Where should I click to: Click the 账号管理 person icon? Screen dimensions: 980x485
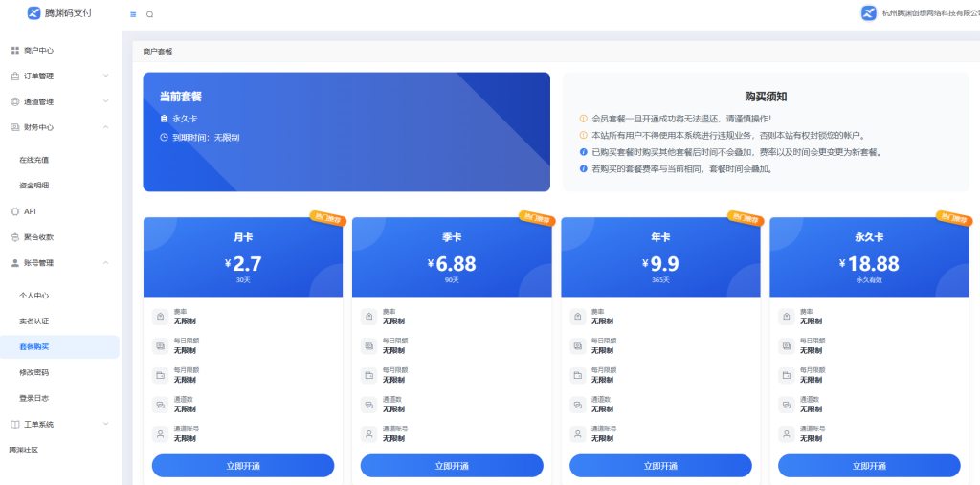15,263
